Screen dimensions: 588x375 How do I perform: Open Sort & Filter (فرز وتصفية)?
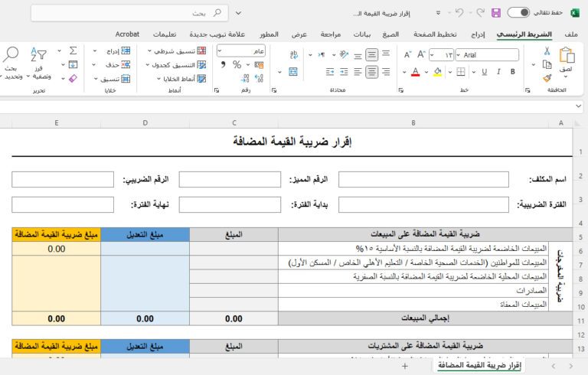(40, 64)
